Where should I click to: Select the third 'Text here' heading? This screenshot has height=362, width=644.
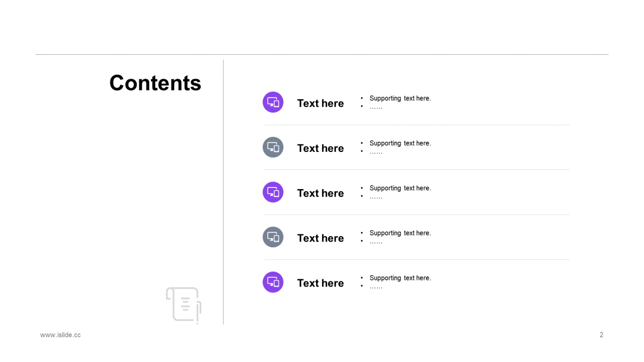click(320, 193)
